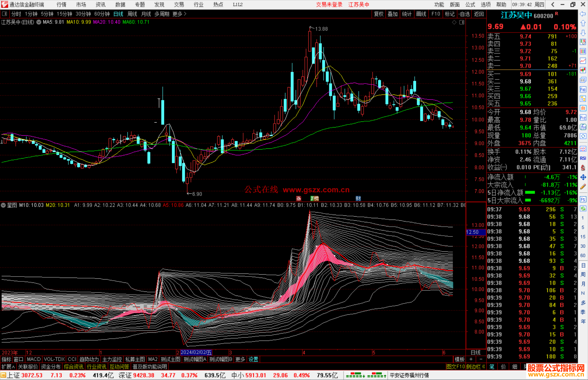This screenshot has width=588, height=380.
Task: Open the 行情 menu
Action: [61, 4]
